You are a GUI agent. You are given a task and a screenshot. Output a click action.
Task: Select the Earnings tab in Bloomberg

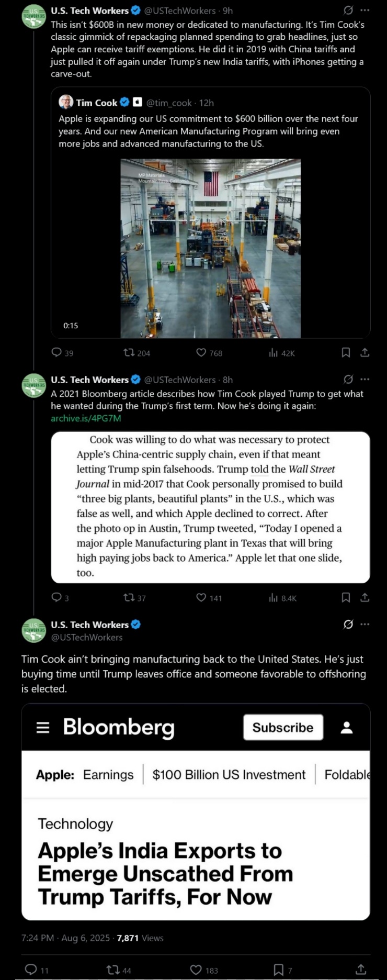pyautogui.click(x=108, y=775)
